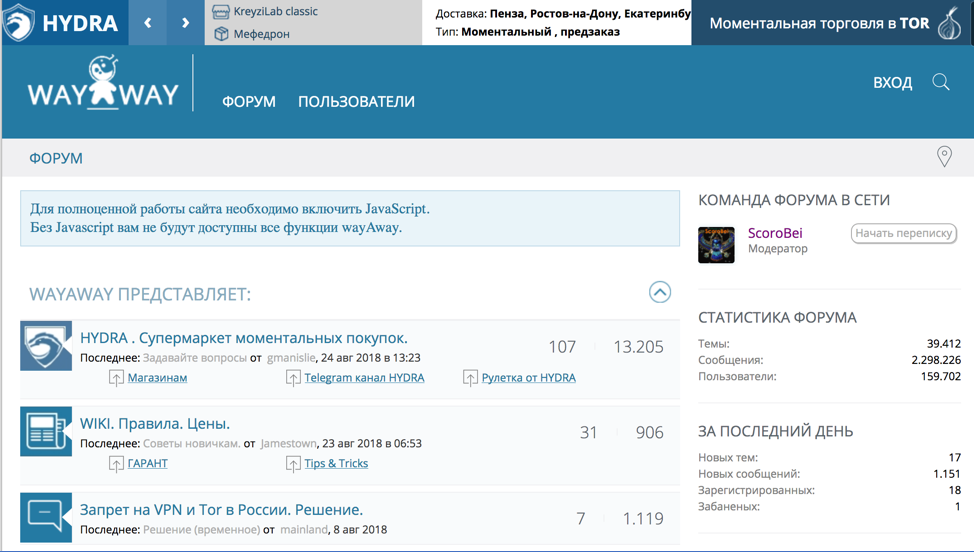Screen dimensions: 974x552
Task: Click the location pin icon
Action: (944, 156)
